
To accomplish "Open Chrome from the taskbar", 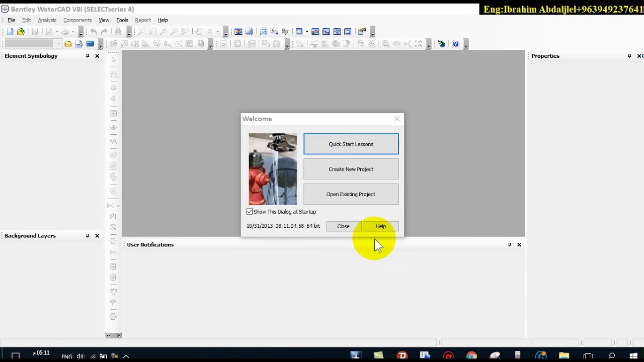I will pyautogui.click(x=471, y=355).
